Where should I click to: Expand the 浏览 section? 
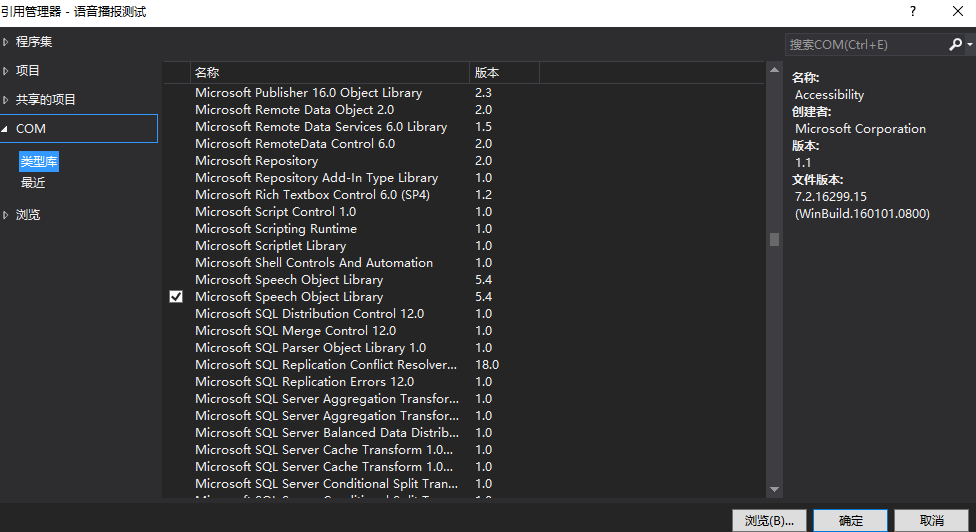[6, 215]
